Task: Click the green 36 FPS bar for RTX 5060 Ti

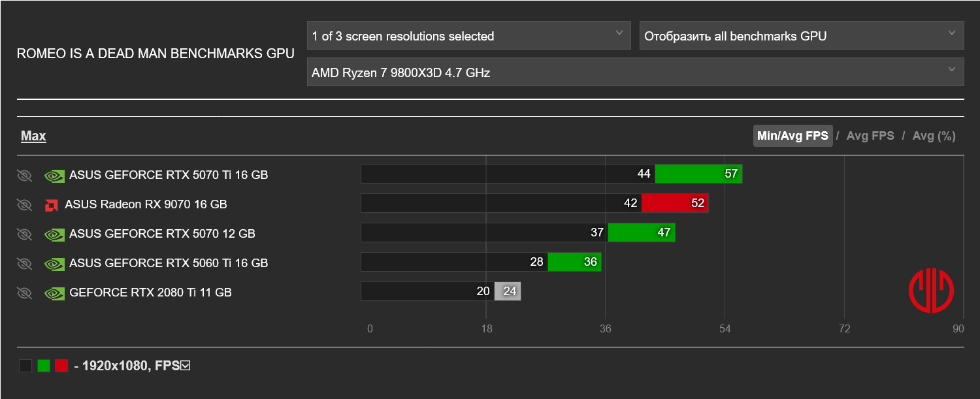Action: pyautogui.click(x=574, y=262)
